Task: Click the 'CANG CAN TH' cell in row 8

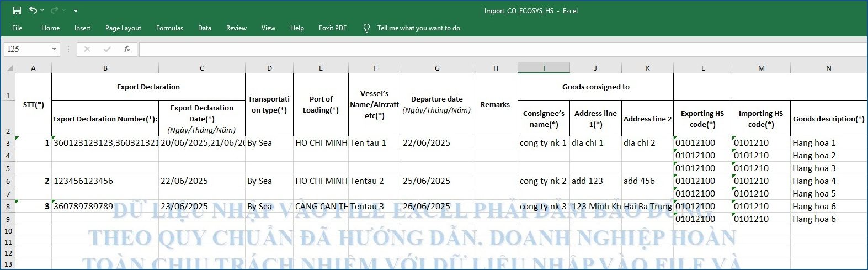Action: [321, 207]
